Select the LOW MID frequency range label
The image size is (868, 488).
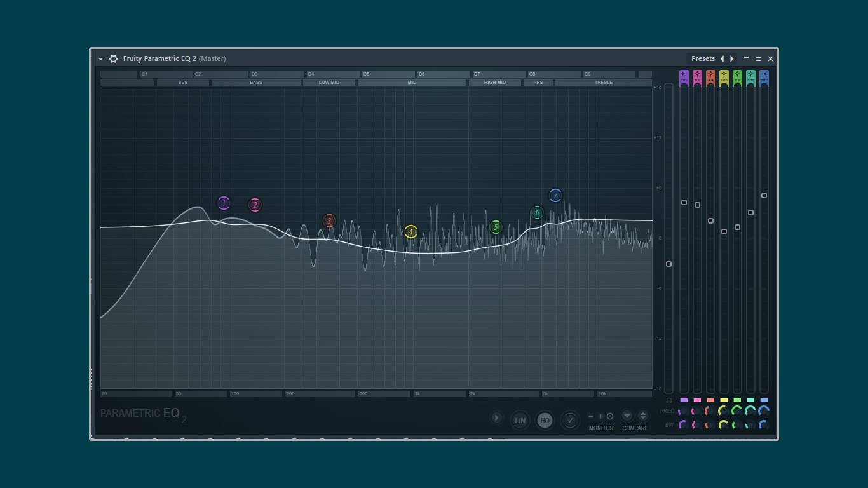pyautogui.click(x=329, y=83)
